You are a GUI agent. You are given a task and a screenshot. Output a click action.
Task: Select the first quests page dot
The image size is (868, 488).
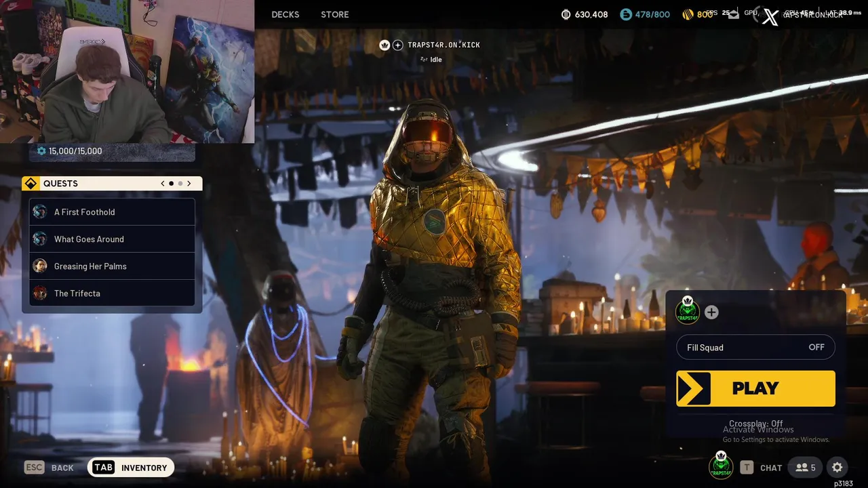pyautogui.click(x=172, y=184)
